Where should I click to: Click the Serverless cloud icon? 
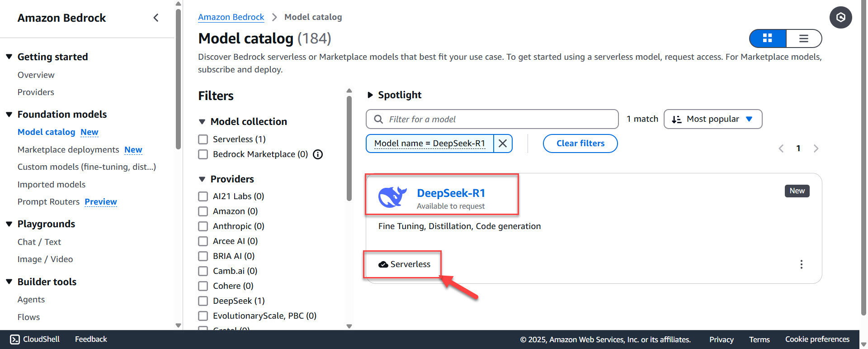click(383, 264)
